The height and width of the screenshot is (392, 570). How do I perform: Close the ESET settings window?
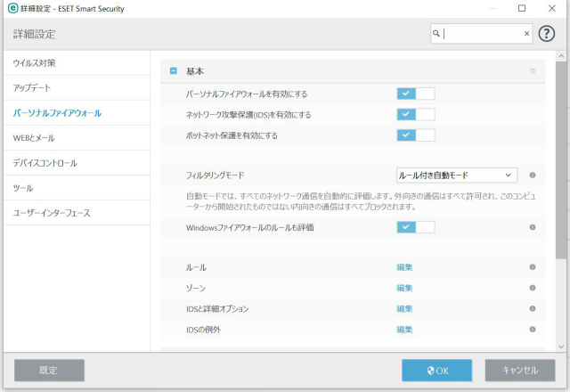tap(551, 8)
